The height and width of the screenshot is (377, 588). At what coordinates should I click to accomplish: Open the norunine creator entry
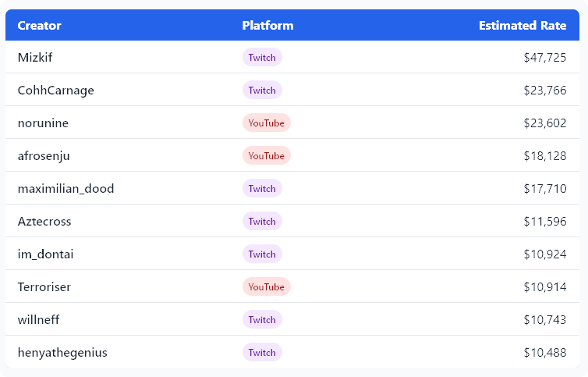pos(43,123)
